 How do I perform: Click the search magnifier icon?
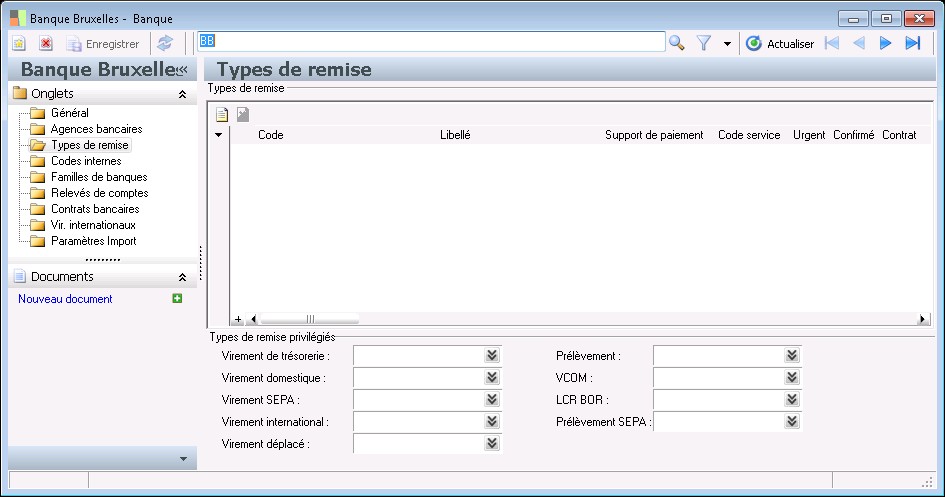pos(677,43)
